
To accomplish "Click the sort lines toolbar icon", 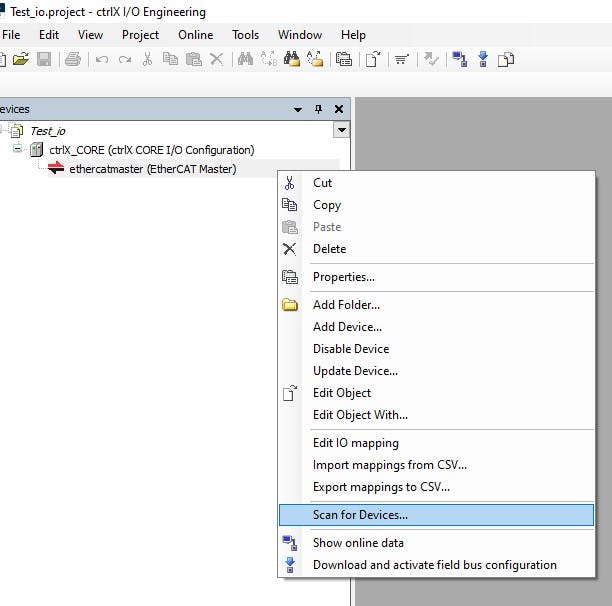I will click(x=402, y=59).
